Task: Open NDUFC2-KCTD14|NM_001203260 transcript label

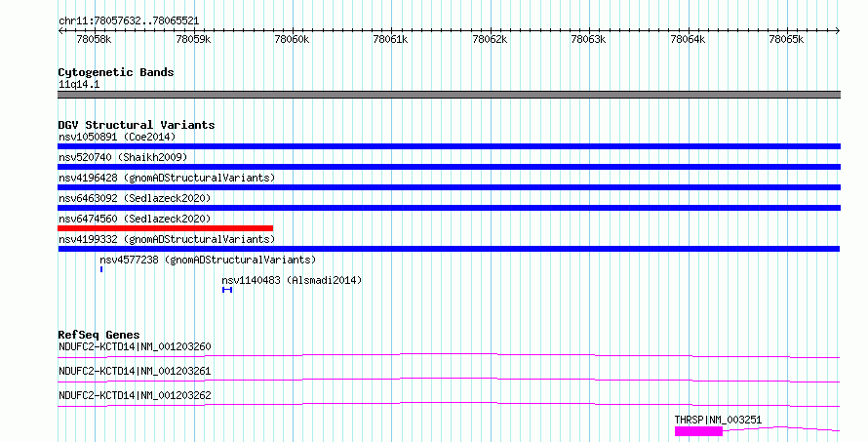Action: (135, 347)
